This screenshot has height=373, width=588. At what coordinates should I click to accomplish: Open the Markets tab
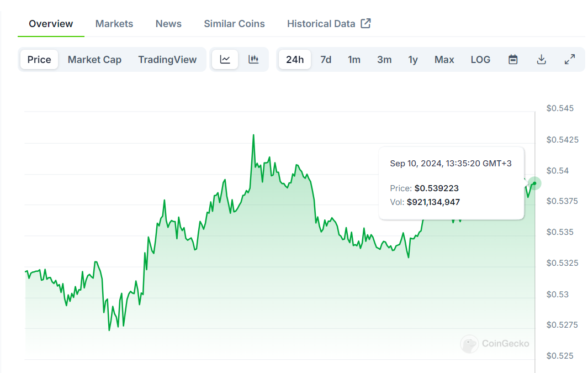click(114, 24)
